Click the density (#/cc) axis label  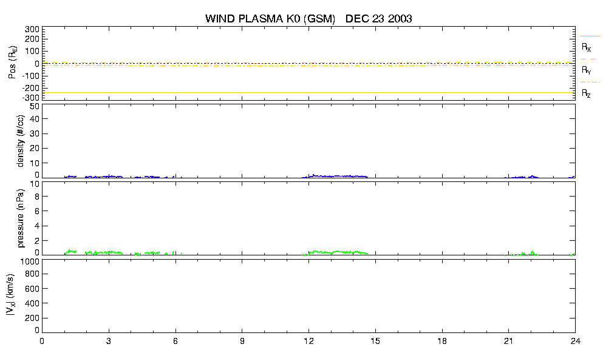point(21,141)
